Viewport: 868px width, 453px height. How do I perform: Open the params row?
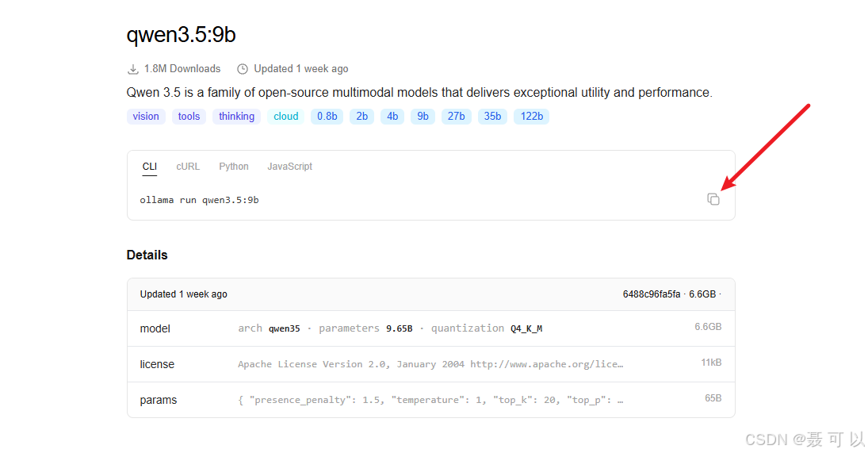click(430, 400)
